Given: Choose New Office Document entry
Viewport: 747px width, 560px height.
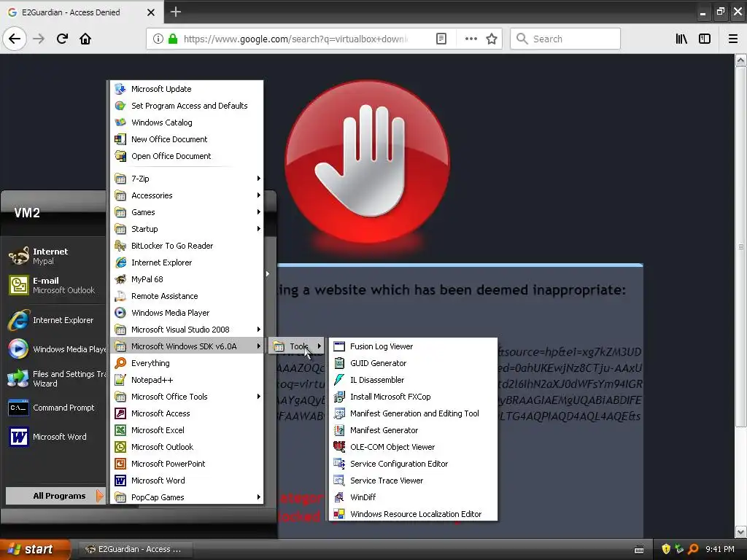Looking at the screenshot, I should [x=187, y=139].
